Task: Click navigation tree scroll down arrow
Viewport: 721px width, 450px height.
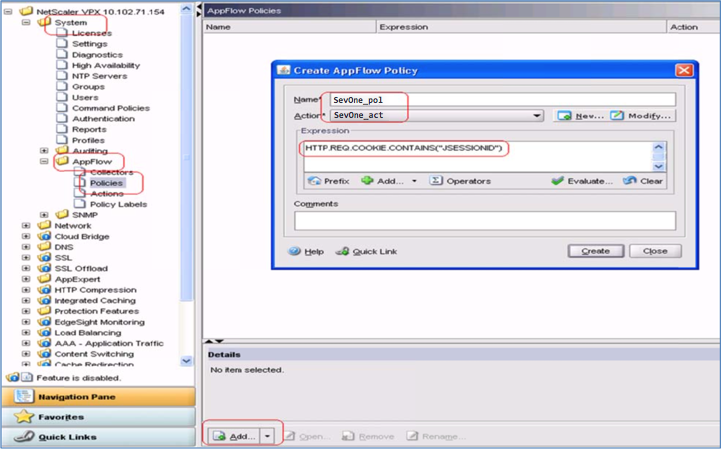Action: click(x=186, y=361)
